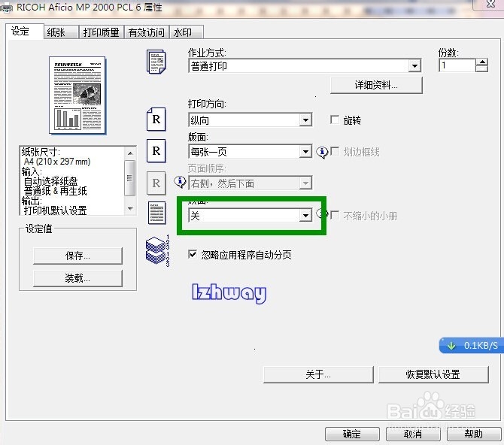Viewport: 504px width, 445px height.
Task: Open the 页面顺序 dropdown 右侧，然后下面
Action: (250, 183)
